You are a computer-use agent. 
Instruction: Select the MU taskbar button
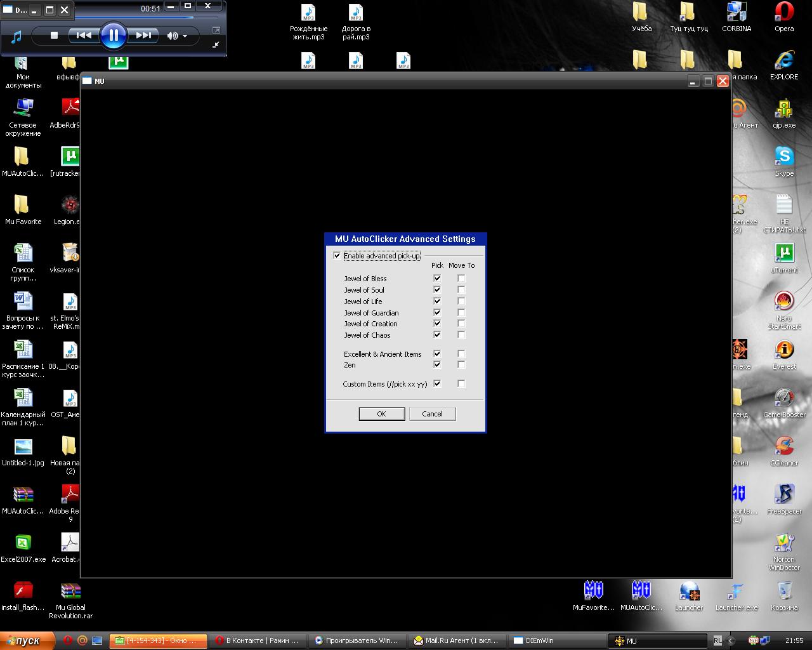click(x=658, y=640)
